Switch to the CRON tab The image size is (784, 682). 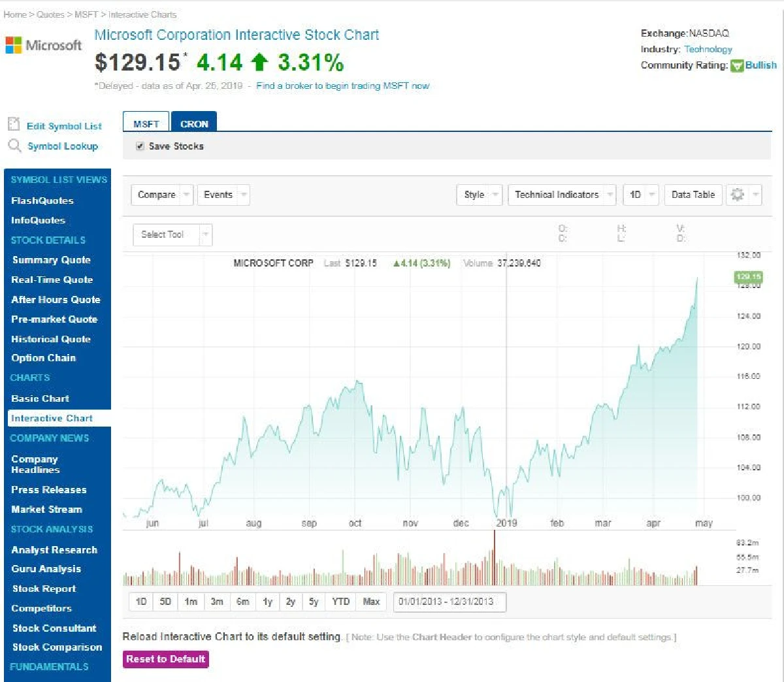click(194, 123)
